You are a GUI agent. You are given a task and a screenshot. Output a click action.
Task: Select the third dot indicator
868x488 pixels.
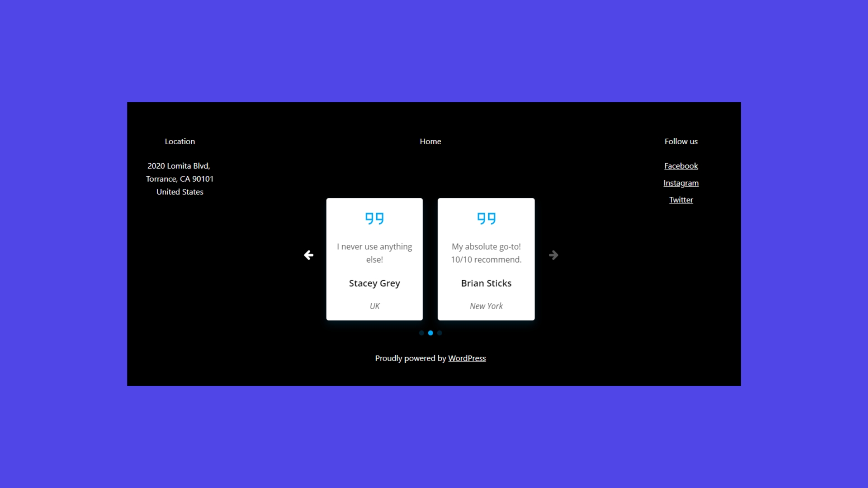click(439, 333)
